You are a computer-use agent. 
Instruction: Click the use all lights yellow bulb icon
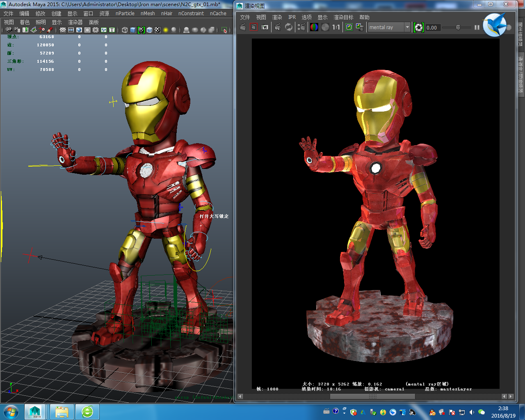click(x=165, y=30)
